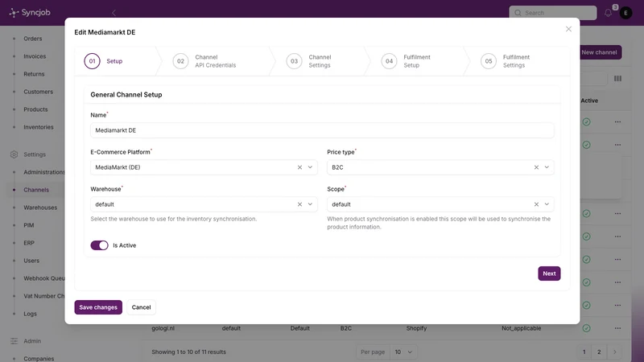
Task: Click the New channel button
Action: [x=599, y=52]
